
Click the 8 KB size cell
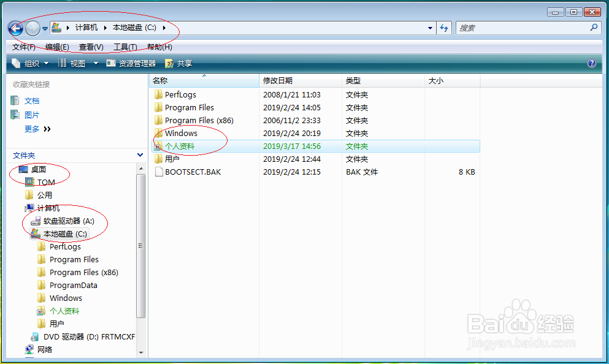467,172
